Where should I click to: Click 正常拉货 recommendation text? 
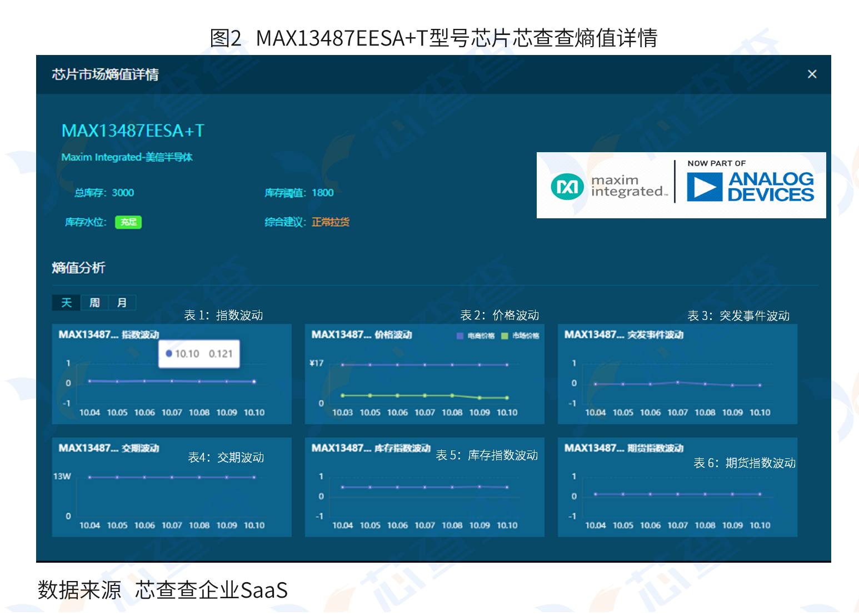331,222
